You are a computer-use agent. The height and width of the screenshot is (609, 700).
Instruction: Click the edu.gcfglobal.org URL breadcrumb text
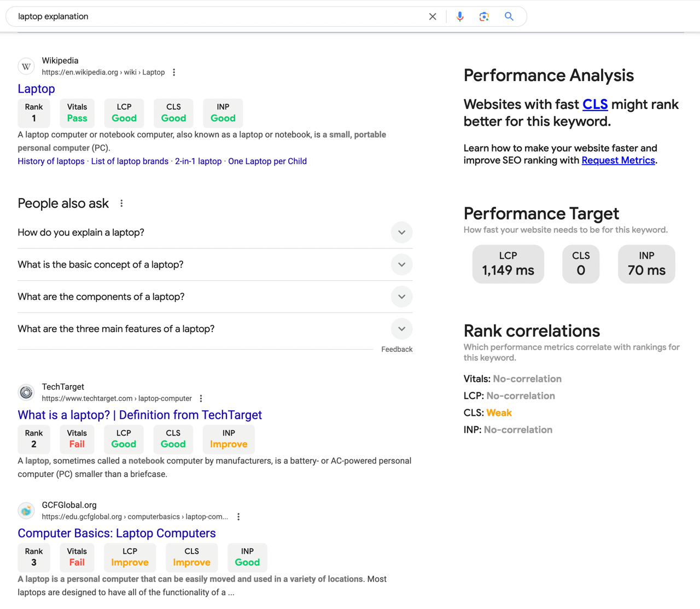point(135,517)
